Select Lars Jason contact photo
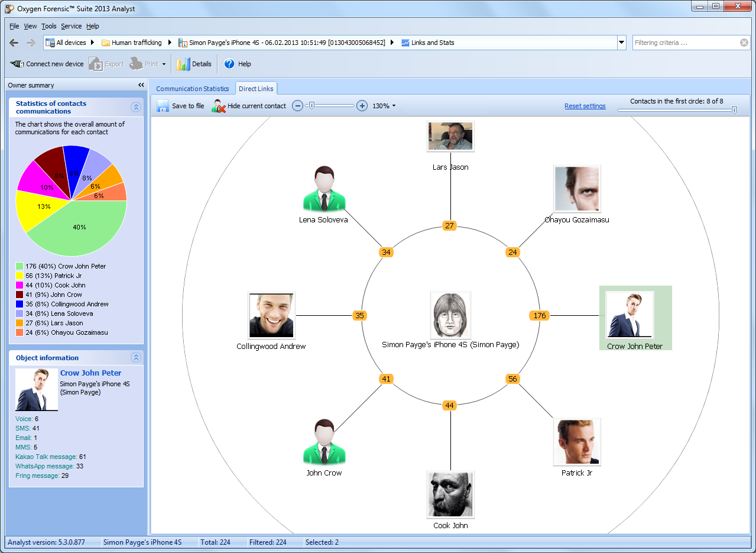 click(450, 136)
